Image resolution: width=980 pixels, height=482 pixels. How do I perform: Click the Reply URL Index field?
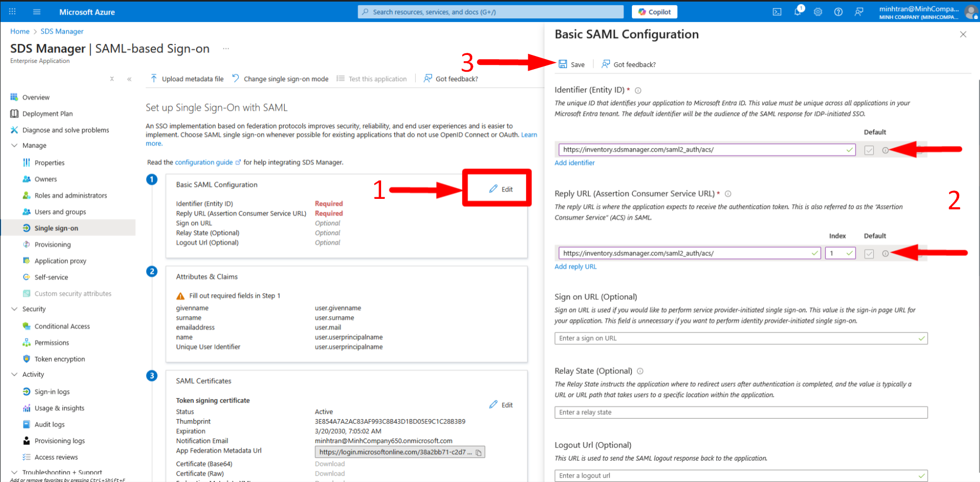[x=840, y=253]
